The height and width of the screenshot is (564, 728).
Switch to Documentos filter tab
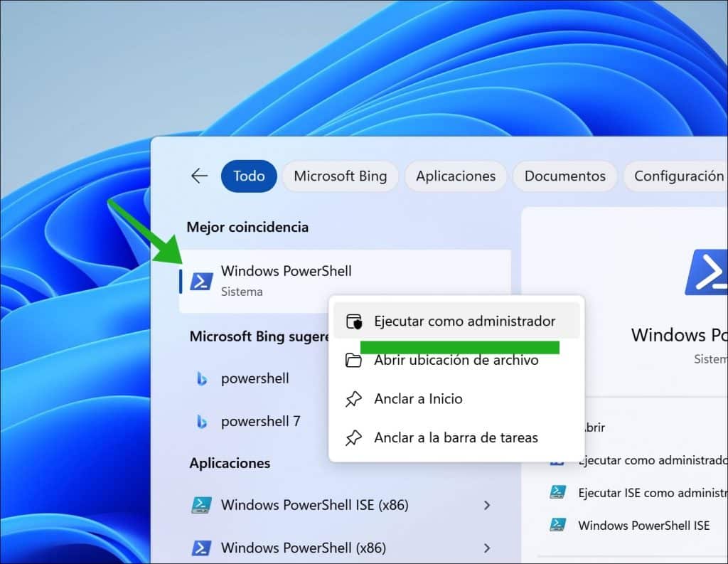click(564, 176)
